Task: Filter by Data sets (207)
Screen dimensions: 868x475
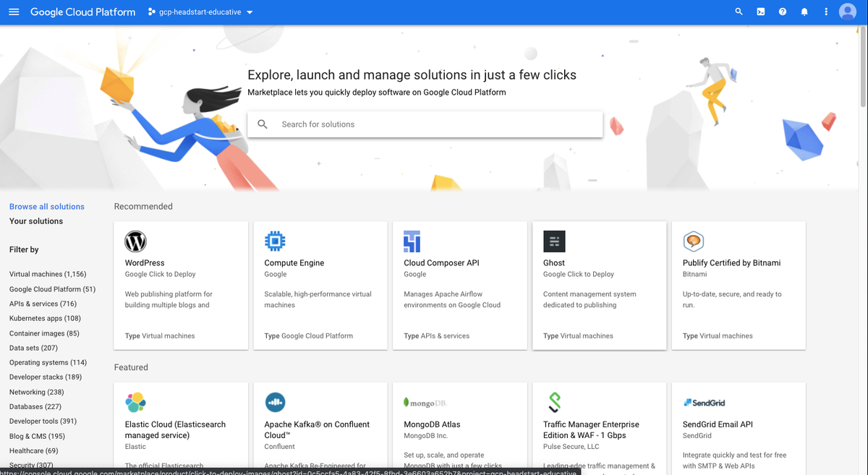Action: tap(33, 348)
